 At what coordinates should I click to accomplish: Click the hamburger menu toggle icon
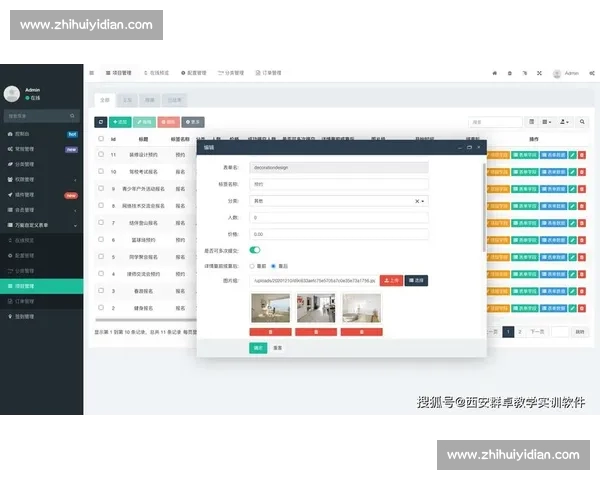pos(91,73)
